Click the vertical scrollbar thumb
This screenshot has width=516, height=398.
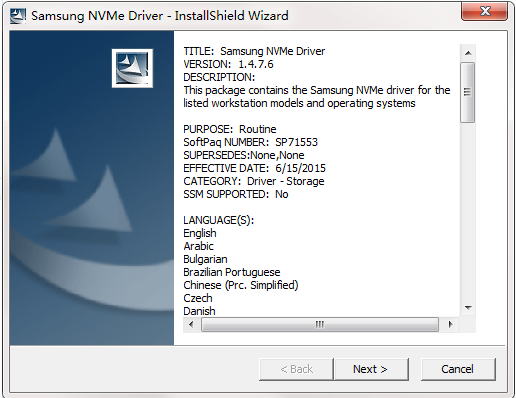pos(468,92)
